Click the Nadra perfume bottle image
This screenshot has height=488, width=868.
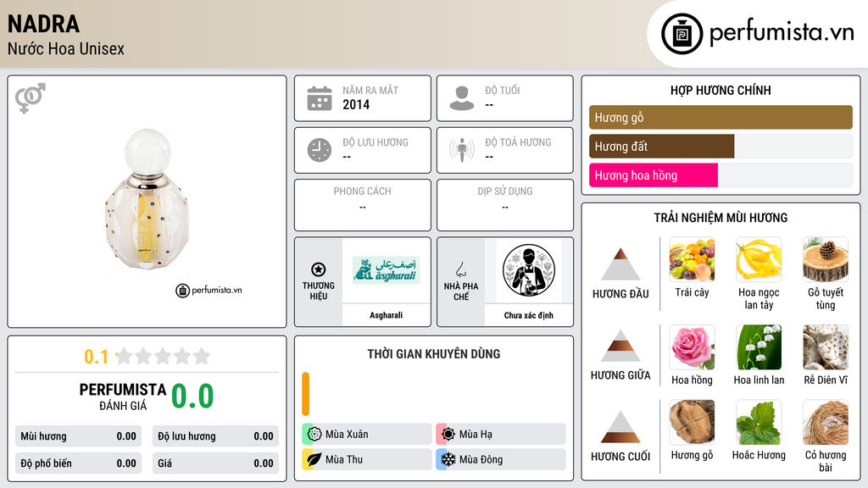click(147, 199)
